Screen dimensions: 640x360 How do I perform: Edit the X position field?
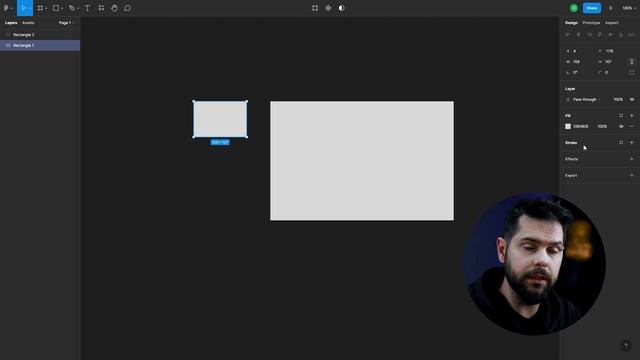tap(580, 51)
